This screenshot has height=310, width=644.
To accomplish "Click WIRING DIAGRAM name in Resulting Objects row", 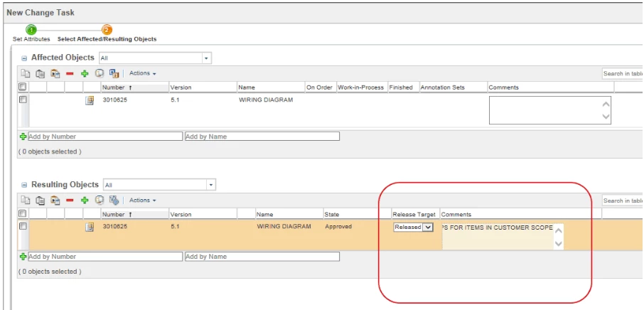I will [284, 226].
